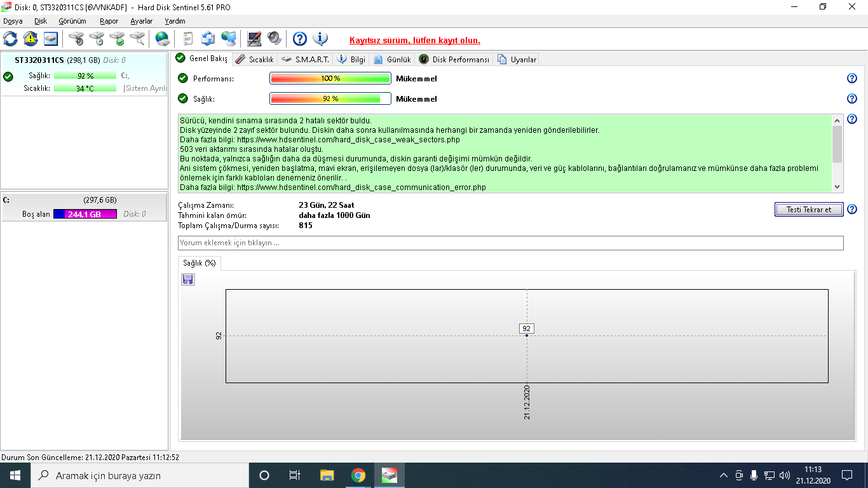The image size is (868, 488).
Task: Open the Disk Performansı tab
Action: pyautogui.click(x=454, y=60)
